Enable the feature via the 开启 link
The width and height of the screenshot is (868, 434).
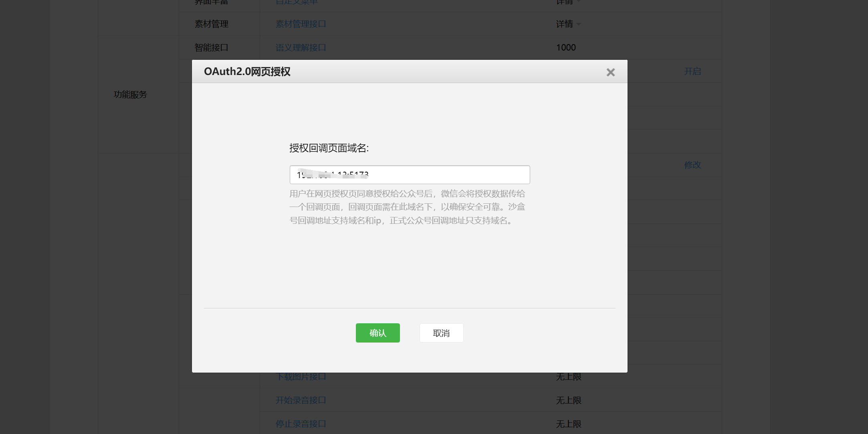pos(692,71)
